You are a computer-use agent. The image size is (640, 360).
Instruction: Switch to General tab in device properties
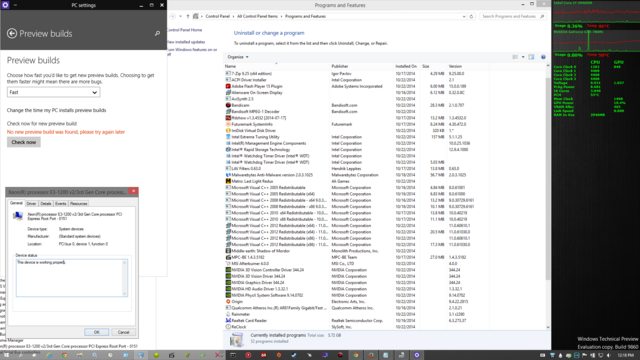(16, 203)
